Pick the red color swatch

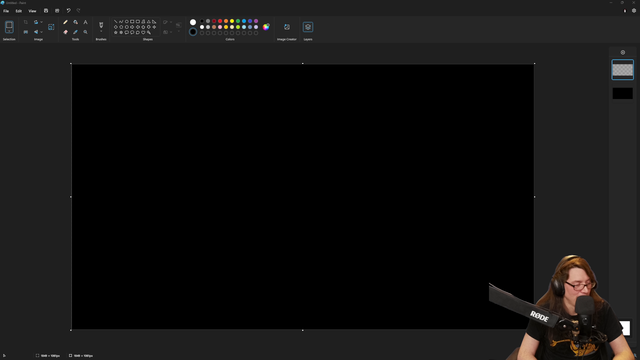(x=220, y=21)
